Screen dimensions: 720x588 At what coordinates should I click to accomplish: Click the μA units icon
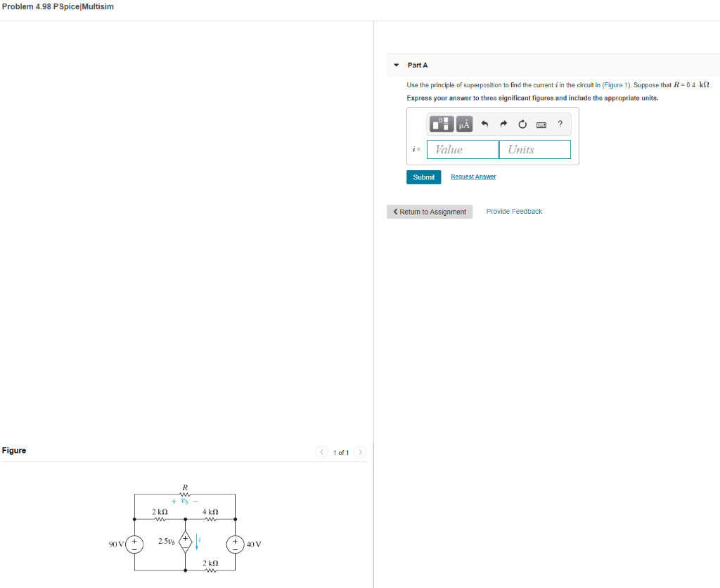tap(464, 124)
